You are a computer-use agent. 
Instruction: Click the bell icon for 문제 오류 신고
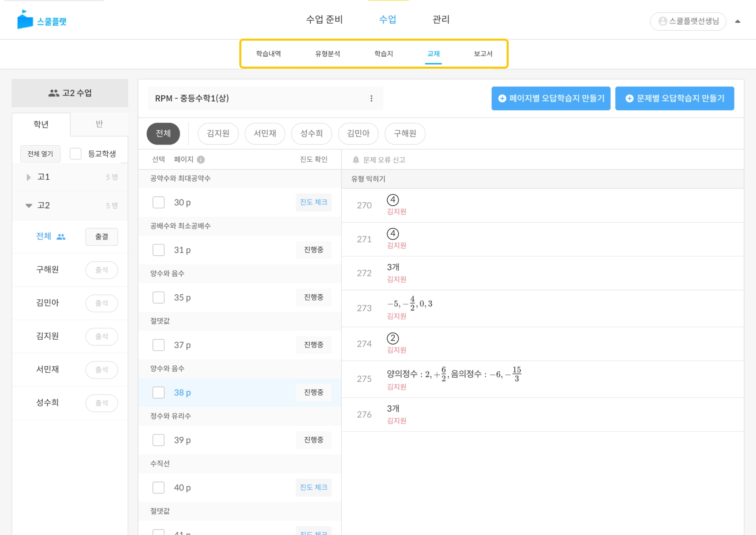[356, 160]
